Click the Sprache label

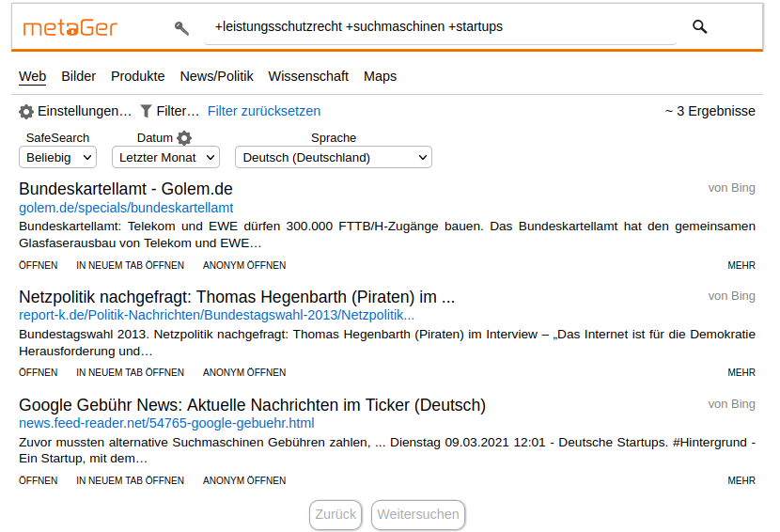334,138
